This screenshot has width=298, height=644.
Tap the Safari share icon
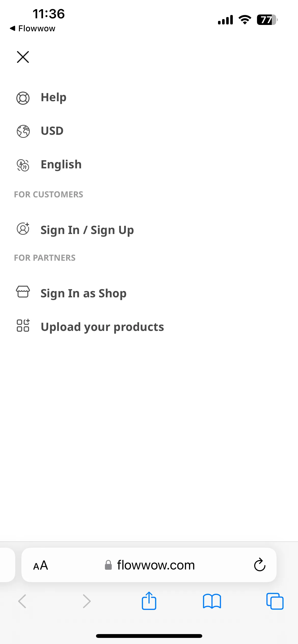point(149,601)
